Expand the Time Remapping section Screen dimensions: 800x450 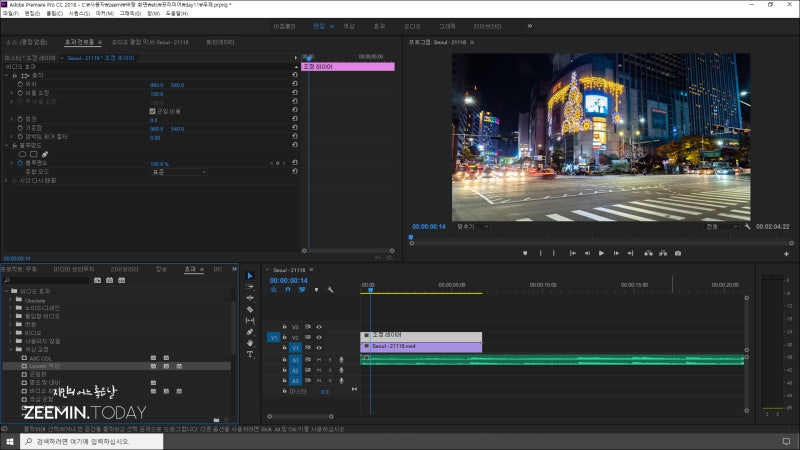pyautogui.click(x=7, y=181)
